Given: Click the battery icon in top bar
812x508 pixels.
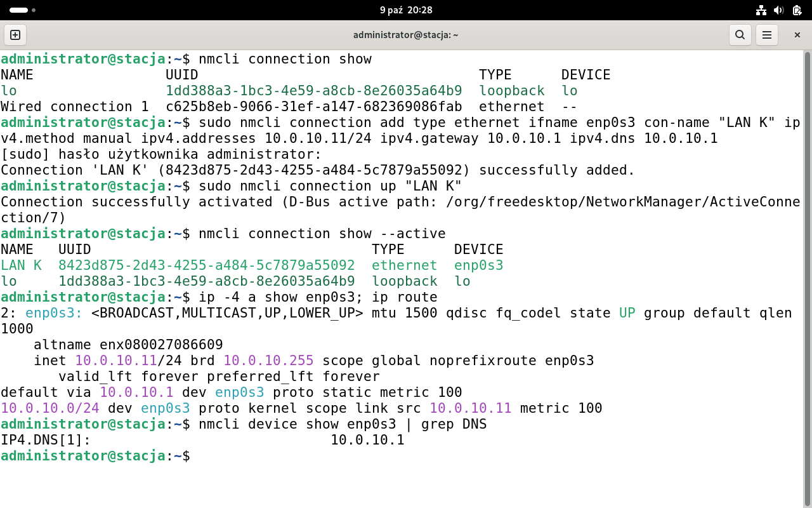Looking at the screenshot, I should [797, 10].
